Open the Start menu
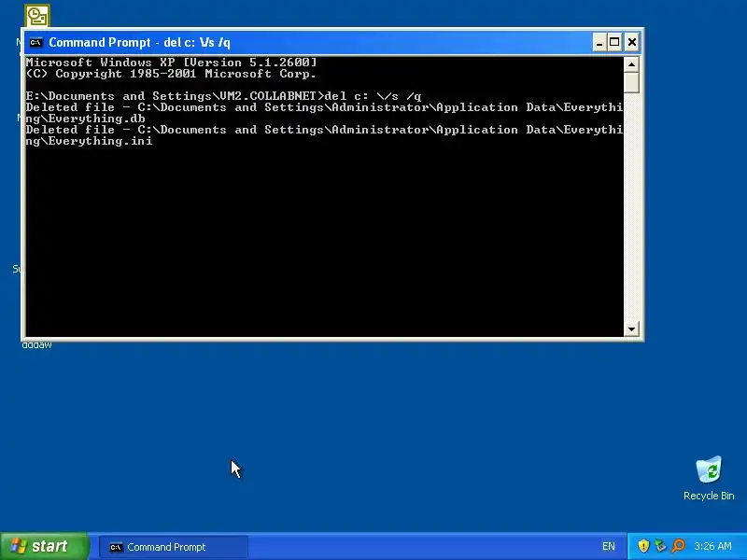 coord(44,546)
